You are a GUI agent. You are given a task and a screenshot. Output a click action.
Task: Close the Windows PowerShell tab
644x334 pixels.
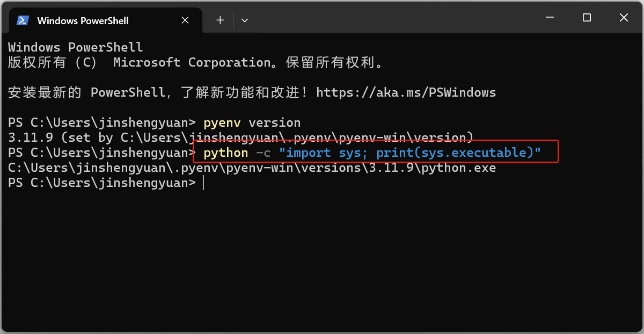coord(185,20)
